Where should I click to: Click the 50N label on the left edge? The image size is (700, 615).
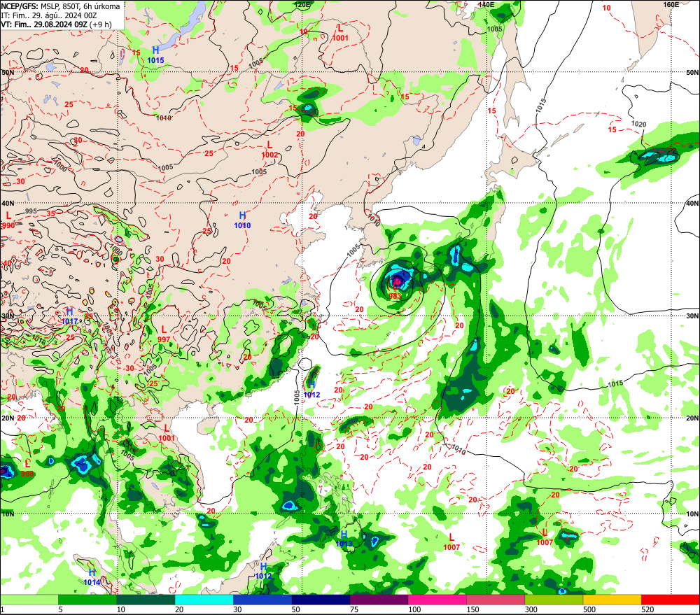point(8,72)
